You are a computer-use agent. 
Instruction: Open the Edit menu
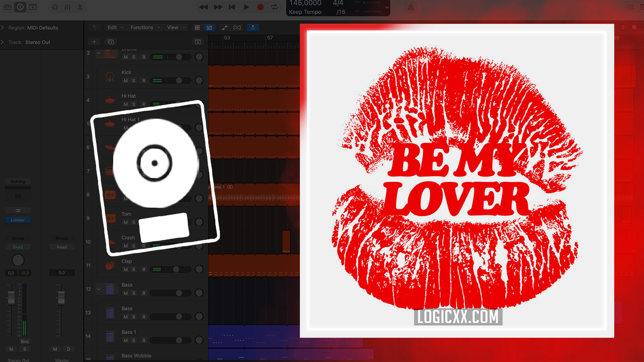pos(115,28)
